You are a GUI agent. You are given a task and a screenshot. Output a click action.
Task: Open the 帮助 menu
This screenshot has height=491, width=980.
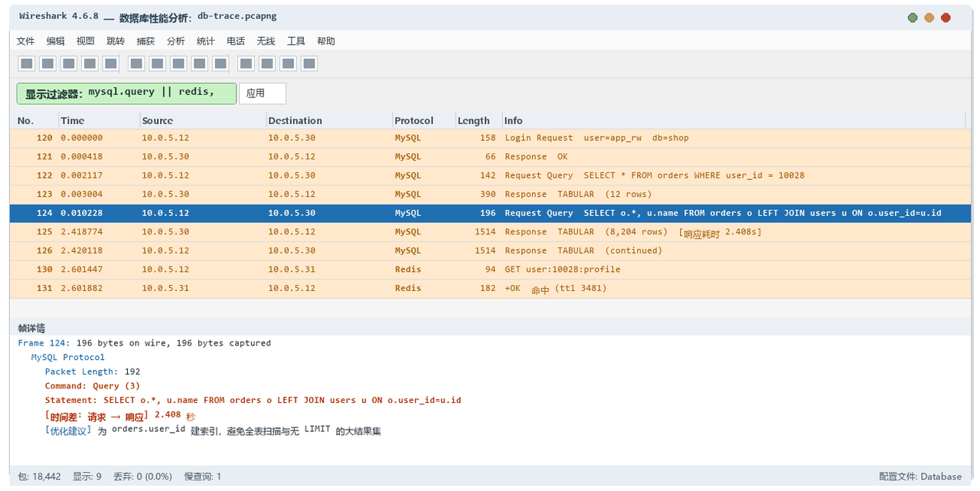pos(326,41)
